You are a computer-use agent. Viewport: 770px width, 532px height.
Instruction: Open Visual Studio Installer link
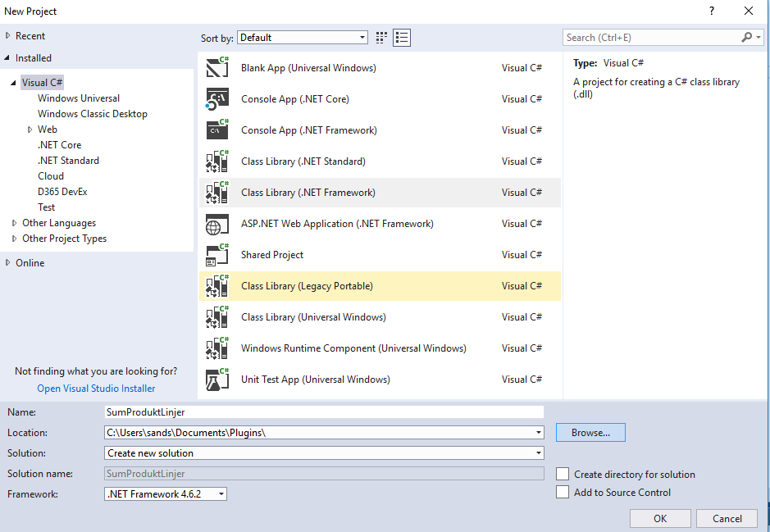[96, 389]
